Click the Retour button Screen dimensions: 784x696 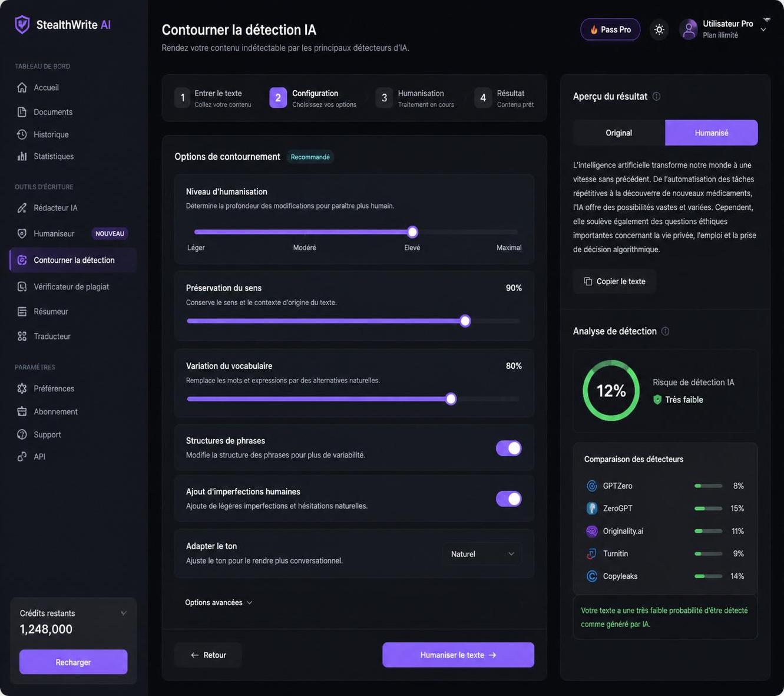tap(208, 655)
